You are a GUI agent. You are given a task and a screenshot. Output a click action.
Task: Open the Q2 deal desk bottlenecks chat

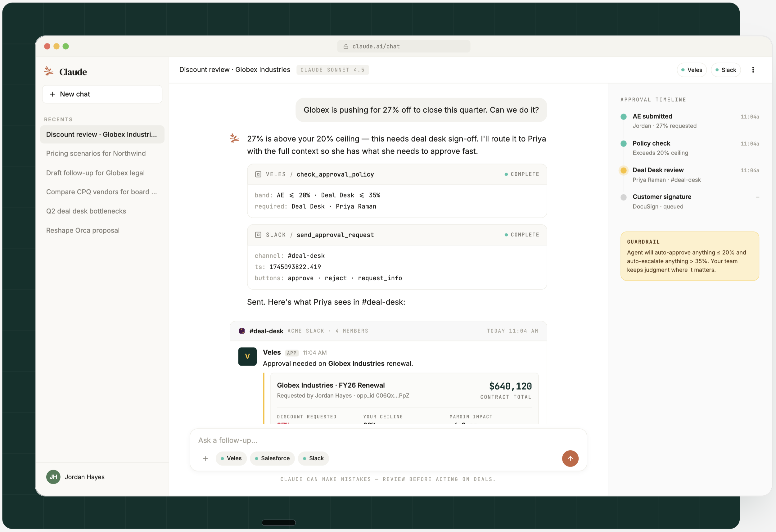tap(86, 211)
